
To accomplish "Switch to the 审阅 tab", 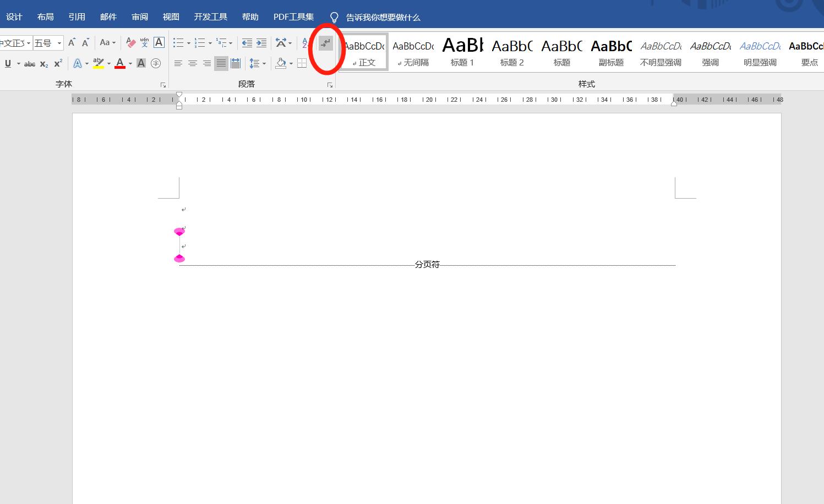I will 139,17.
